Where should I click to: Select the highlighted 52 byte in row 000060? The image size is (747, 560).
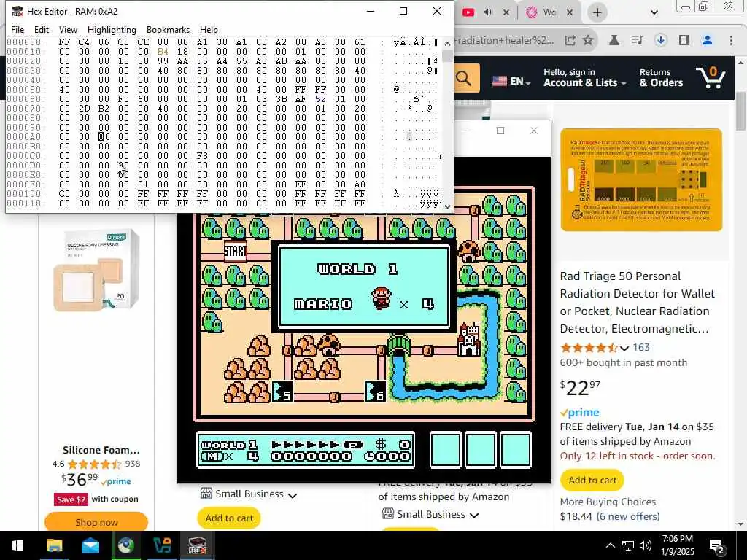coord(321,99)
